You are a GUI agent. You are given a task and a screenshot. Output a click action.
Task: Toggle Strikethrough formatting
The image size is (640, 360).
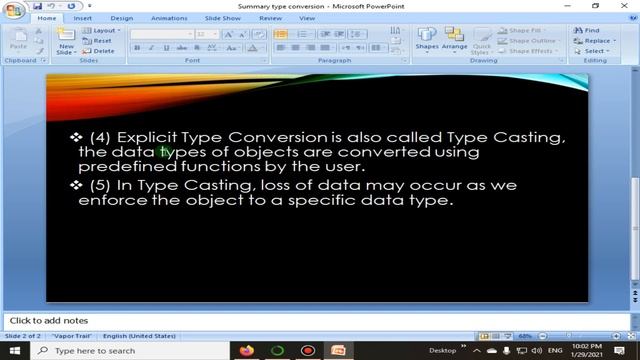(182, 48)
